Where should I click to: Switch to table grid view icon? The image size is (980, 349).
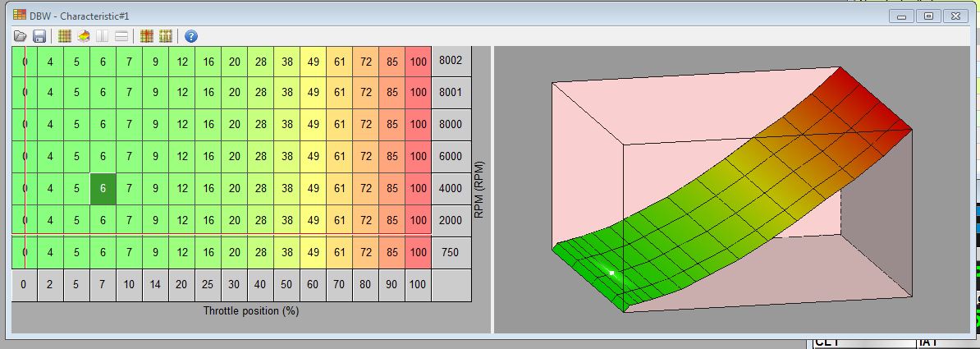pyautogui.click(x=65, y=36)
